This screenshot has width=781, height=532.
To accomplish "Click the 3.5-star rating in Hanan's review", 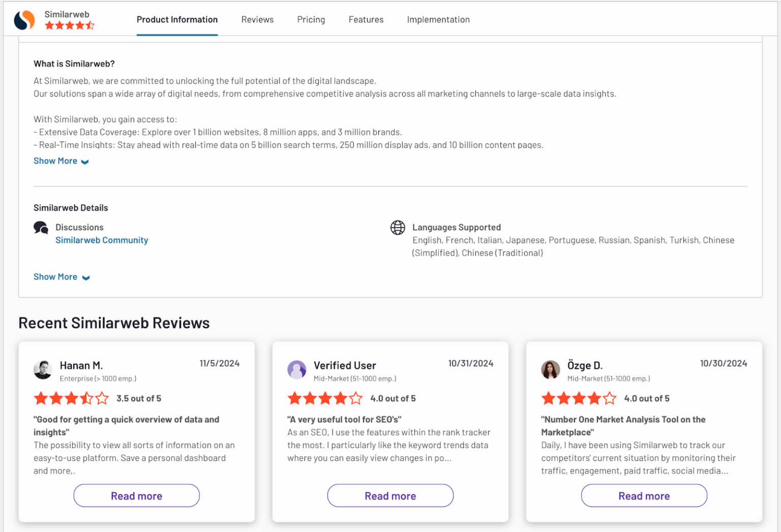I will (x=71, y=398).
